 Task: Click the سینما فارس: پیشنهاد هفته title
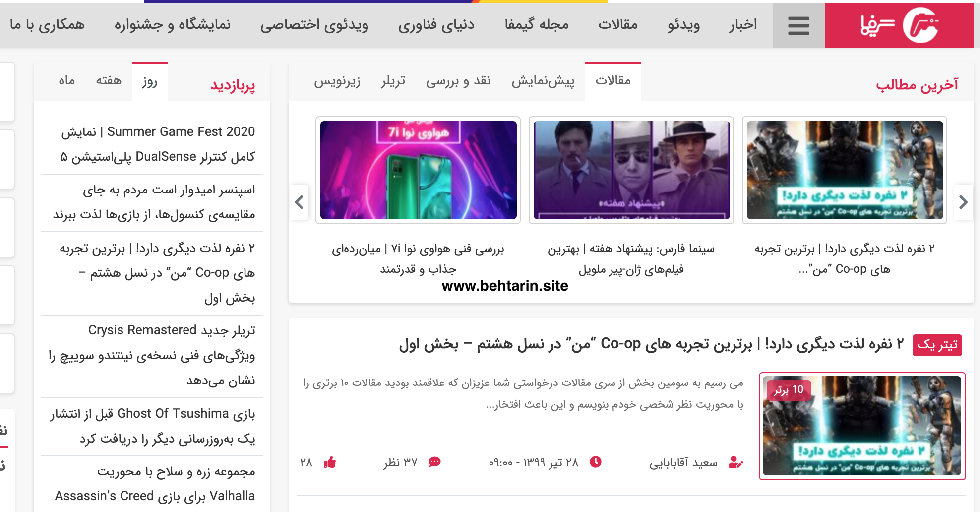coord(631,258)
